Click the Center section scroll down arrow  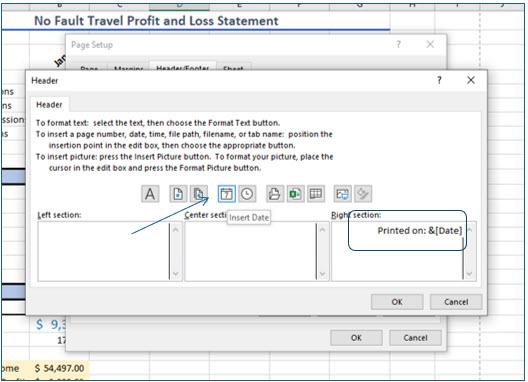coord(322,274)
